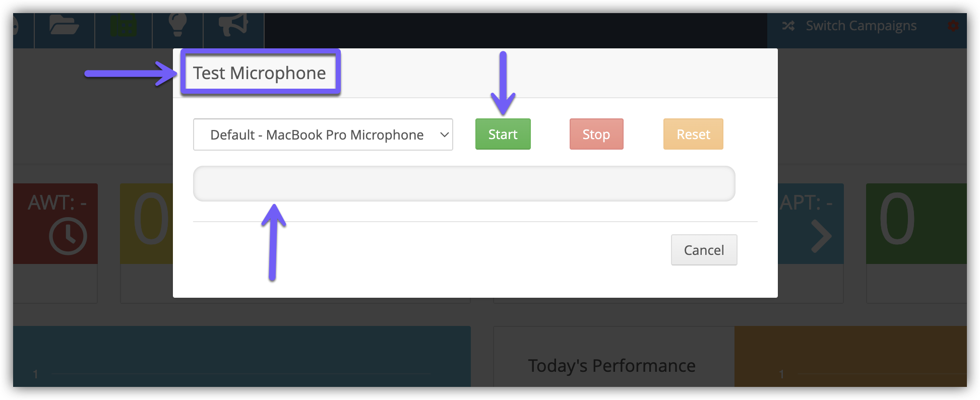Click the microphone level meter bar

click(464, 184)
